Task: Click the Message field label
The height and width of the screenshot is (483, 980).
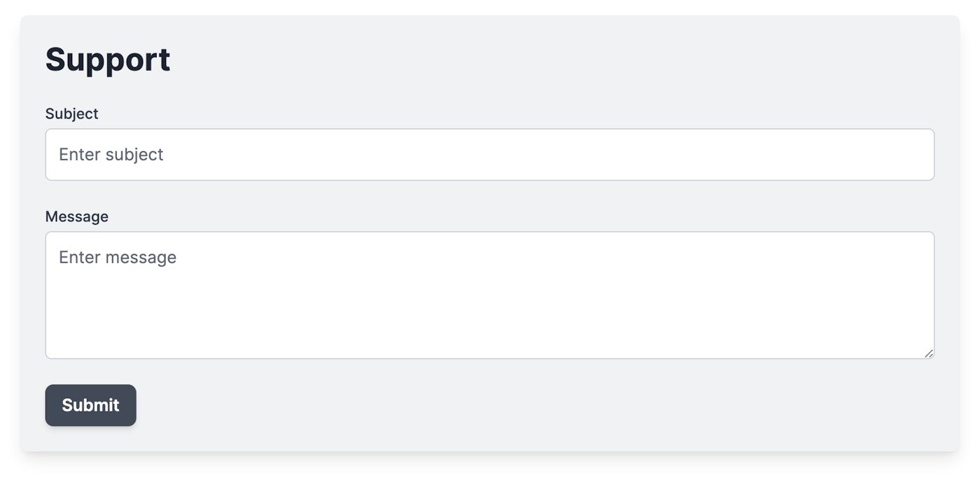Action: (76, 216)
